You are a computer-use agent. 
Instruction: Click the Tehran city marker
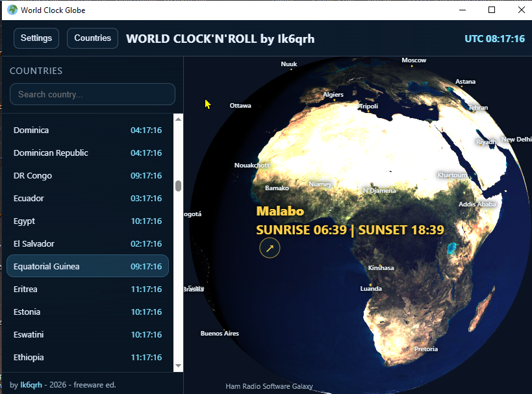(477, 107)
